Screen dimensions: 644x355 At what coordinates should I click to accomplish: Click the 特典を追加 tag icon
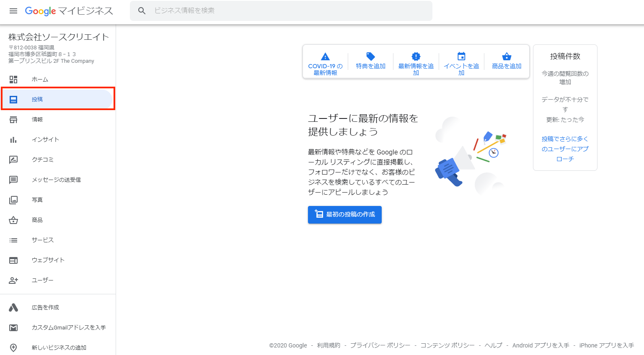[x=370, y=57]
